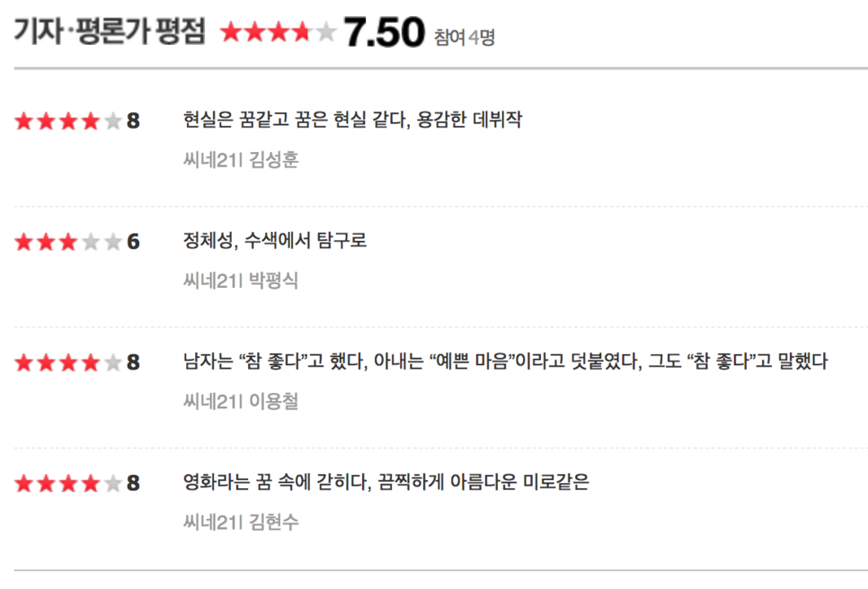Click the 이용철 review star rating
Screen dimensions: 868x589
(x=68, y=362)
